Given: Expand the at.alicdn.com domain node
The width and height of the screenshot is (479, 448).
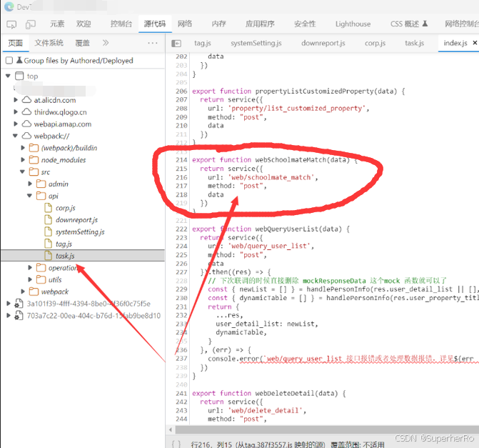Looking at the screenshot, I should point(16,100).
